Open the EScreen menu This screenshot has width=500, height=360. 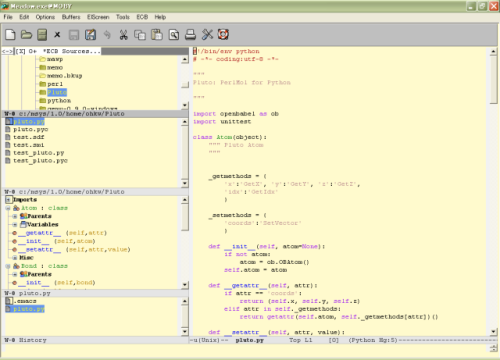tap(98, 17)
